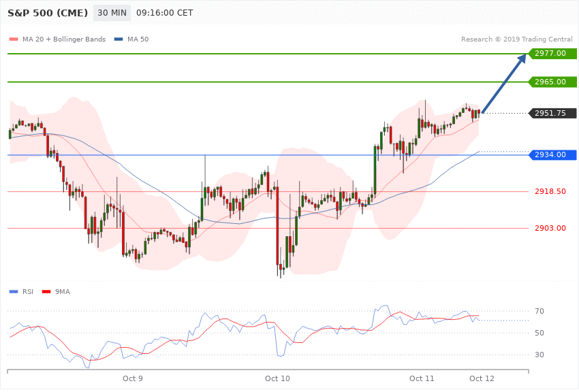Image resolution: width=579 pixels, height=392 pixels.
Task: Click the RSI blue legend swatch
Action: (x=14, y=292)
